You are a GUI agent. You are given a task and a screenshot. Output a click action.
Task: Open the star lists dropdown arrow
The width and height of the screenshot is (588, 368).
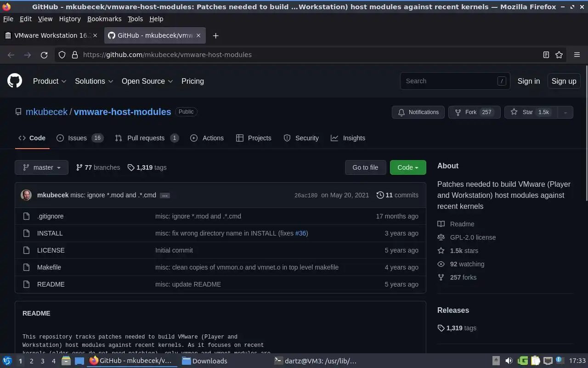(565, 112)
